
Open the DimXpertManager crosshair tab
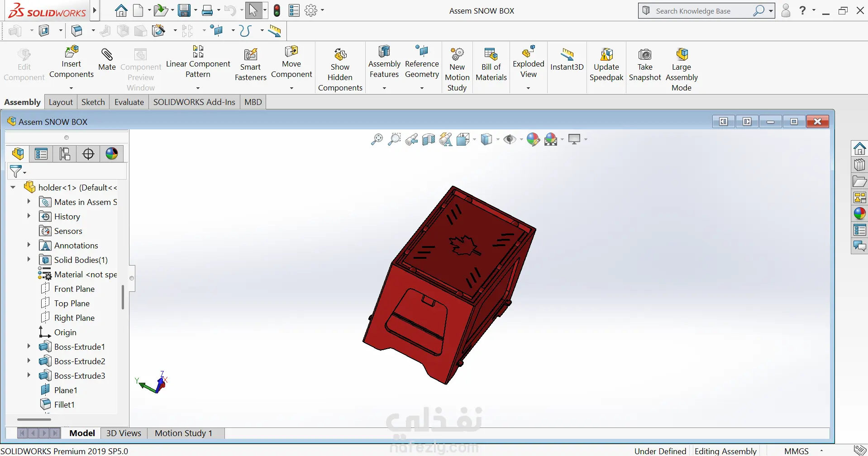(x=88, y=154)
